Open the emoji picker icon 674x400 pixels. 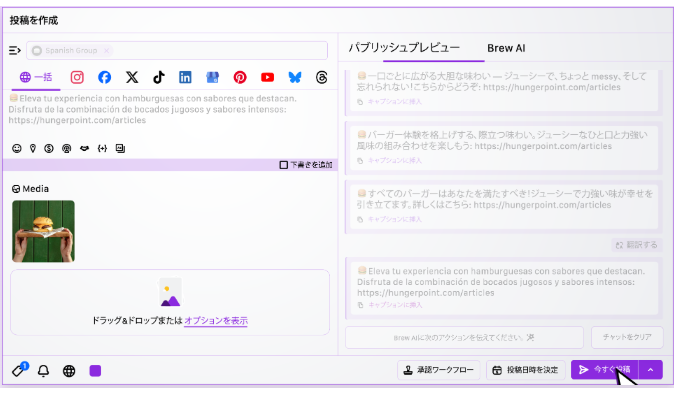point(16,148)
